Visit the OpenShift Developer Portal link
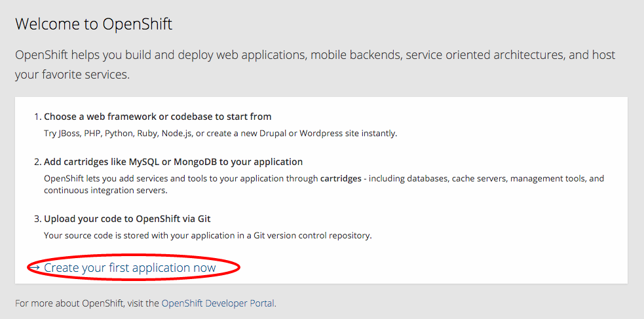644x319 pixels. 218,303
